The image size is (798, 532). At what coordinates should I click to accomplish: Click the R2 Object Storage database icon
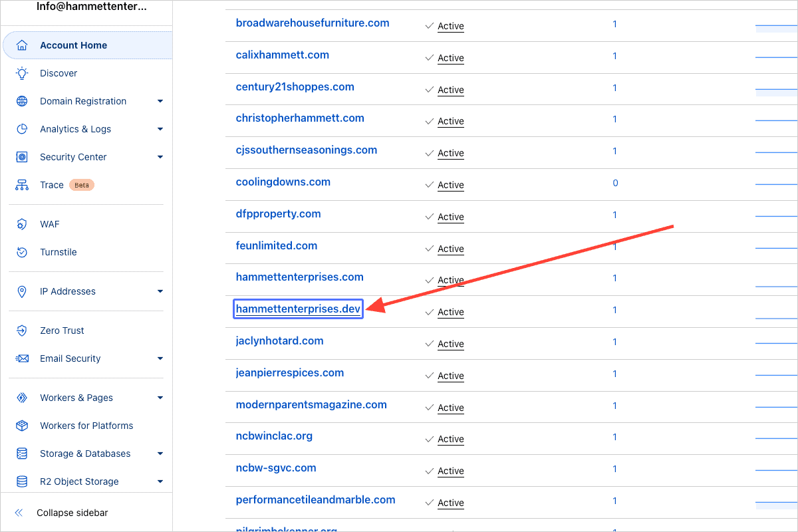pos(22,481)
